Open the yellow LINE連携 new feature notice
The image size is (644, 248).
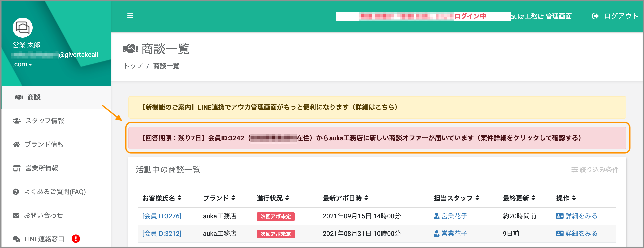tap(377, 107)
